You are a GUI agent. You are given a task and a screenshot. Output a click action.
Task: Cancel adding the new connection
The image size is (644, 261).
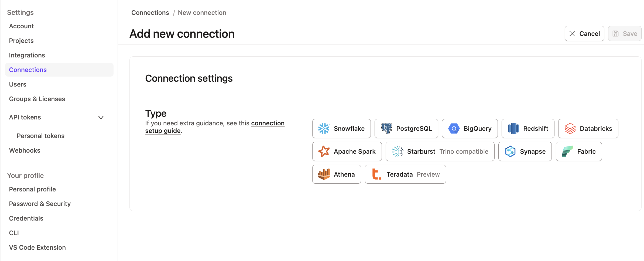tap(584, 33)
